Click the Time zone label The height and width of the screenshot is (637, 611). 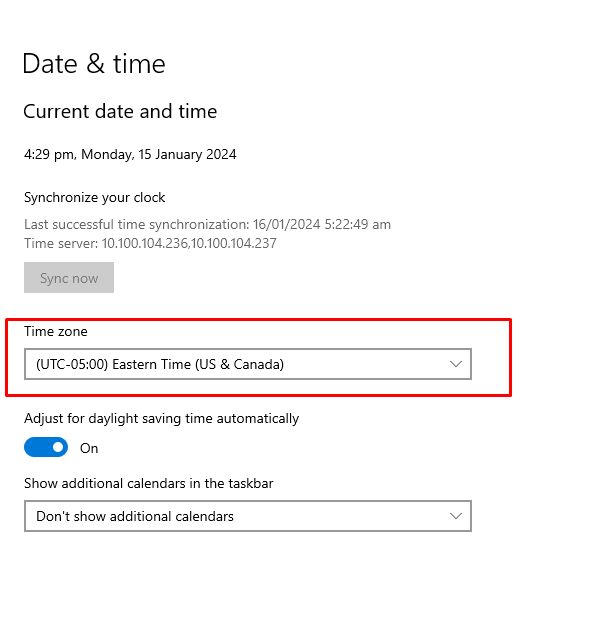(x=56, y=331)
